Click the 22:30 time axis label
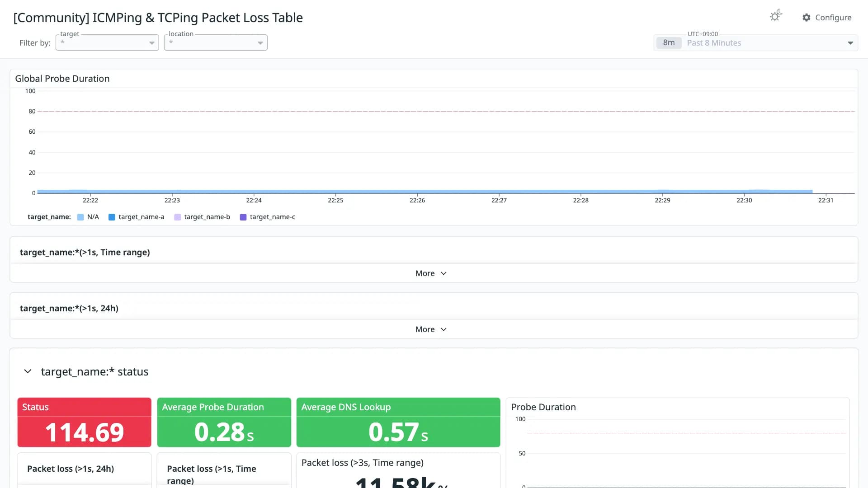Screen dimensions: 868x488 [x=744, y=200]
